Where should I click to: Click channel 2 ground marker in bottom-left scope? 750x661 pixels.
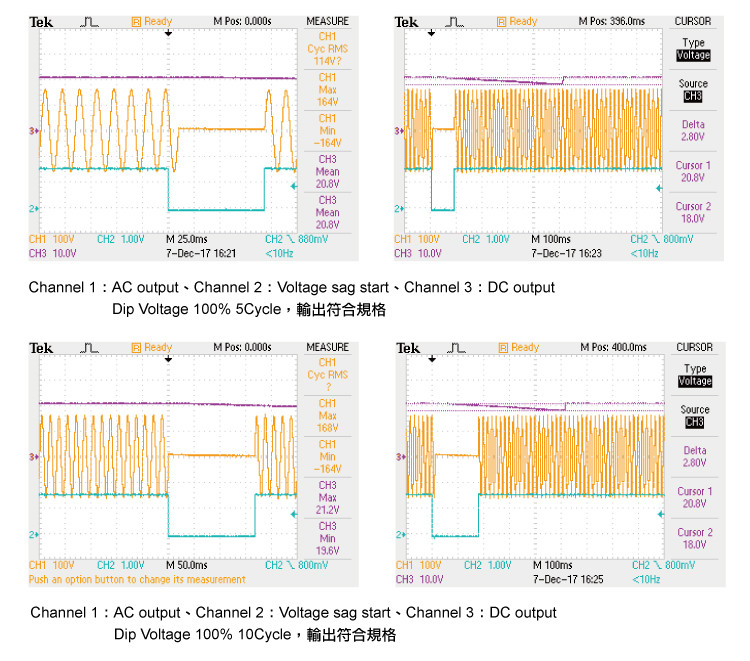coord(33,535)
